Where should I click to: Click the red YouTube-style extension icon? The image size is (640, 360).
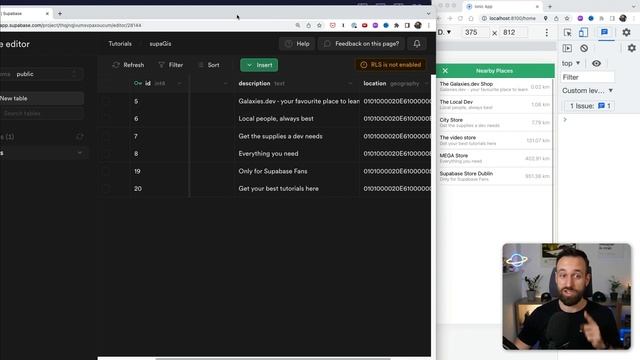[364, 25]
